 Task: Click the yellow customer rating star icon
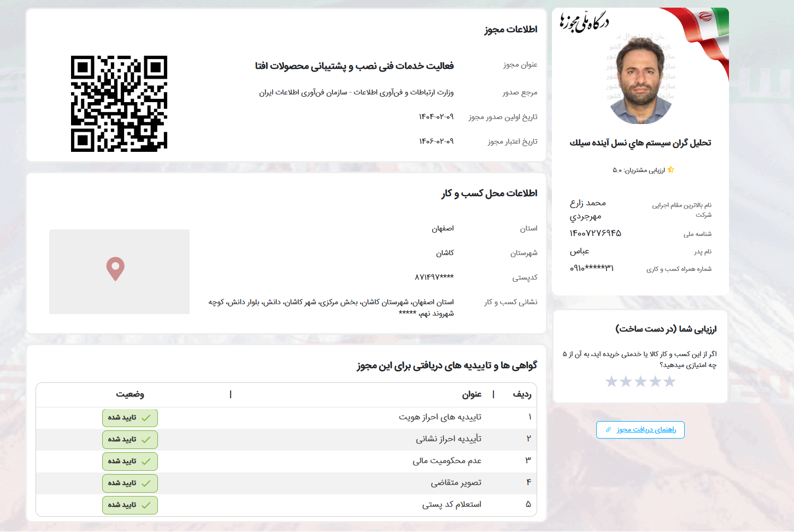[x=671, y=170]
